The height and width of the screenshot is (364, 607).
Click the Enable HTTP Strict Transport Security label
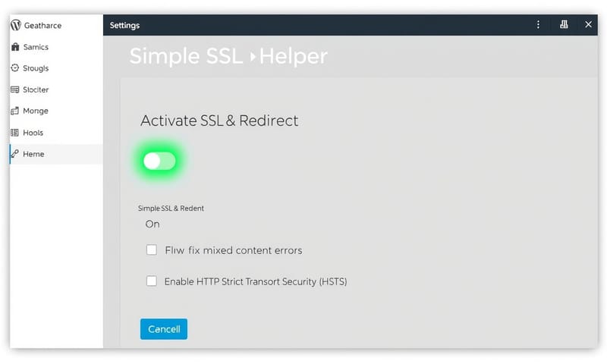point(256,281)
